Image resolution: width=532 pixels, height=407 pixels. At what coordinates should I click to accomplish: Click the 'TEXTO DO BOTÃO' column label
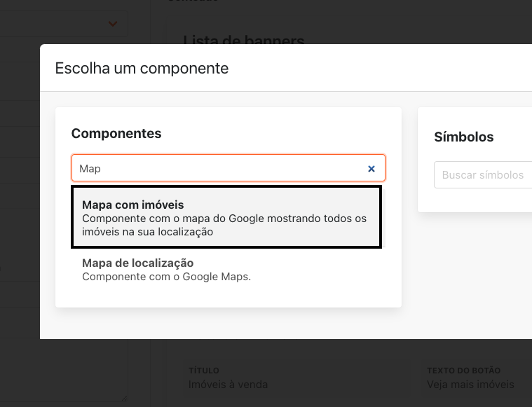coord(463,370)
